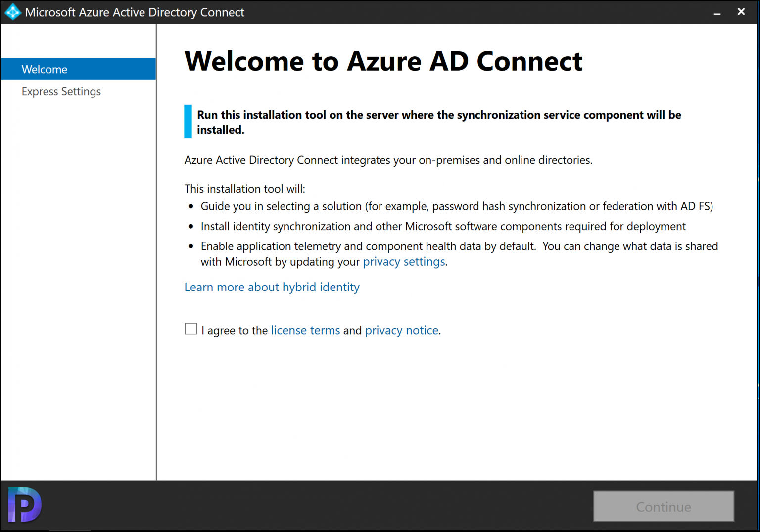The width and height of the screenshot is (760, 532).
Task: Open the license terms link
Action: tap(305, 330)
